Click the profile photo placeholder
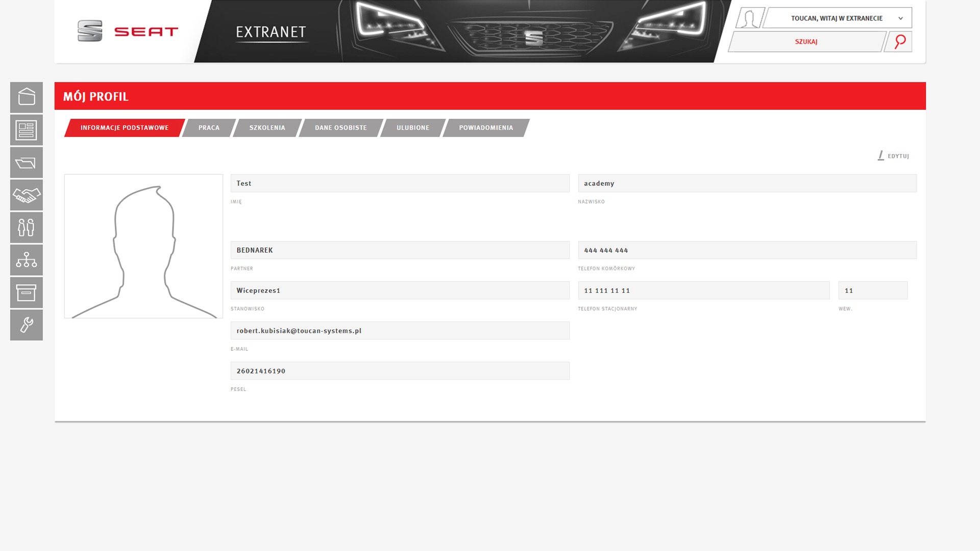980x551 pixels. coord(143,246)
